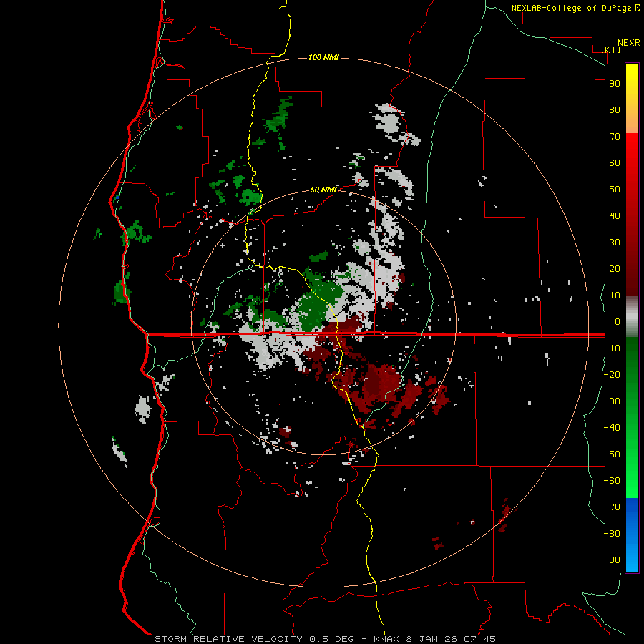Click the positive 50 scale value
Screen dimensions: 644x644
[615, 190]
